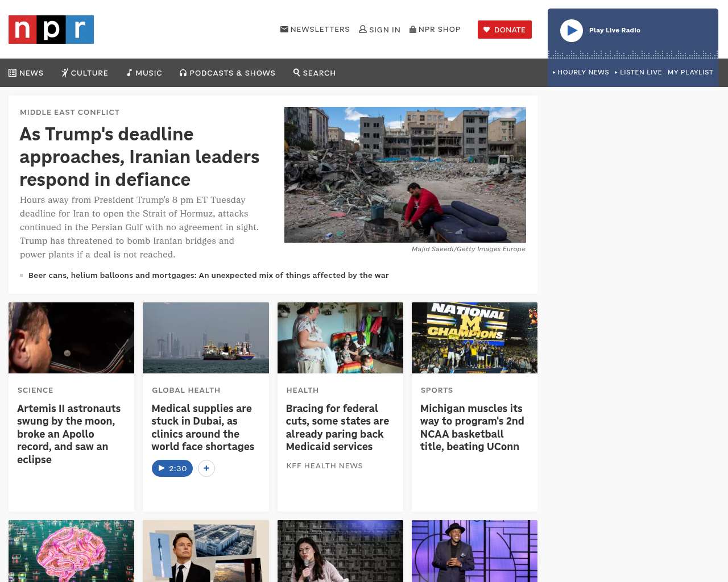Click the red Donate button
The image size is (728, 582).
coord(504,30)
